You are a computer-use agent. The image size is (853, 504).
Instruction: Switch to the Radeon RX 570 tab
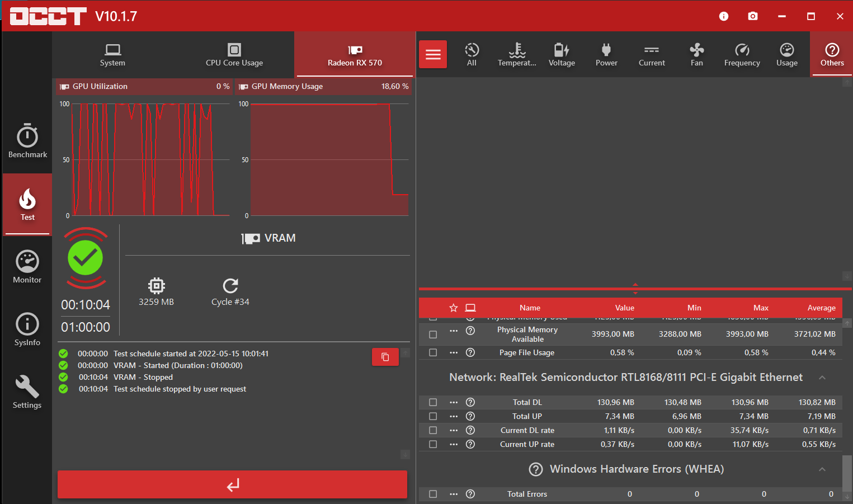tap(355, 54)
